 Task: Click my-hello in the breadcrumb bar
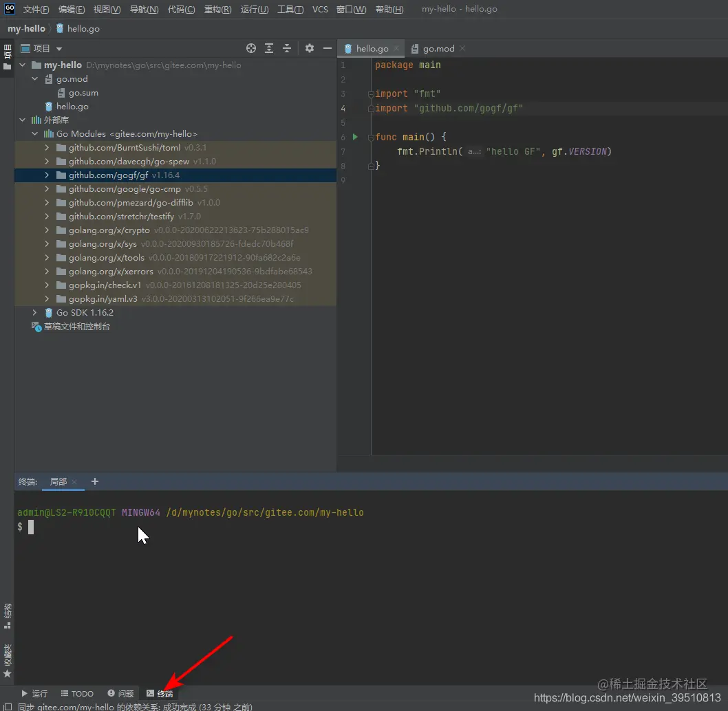(26, 28)
